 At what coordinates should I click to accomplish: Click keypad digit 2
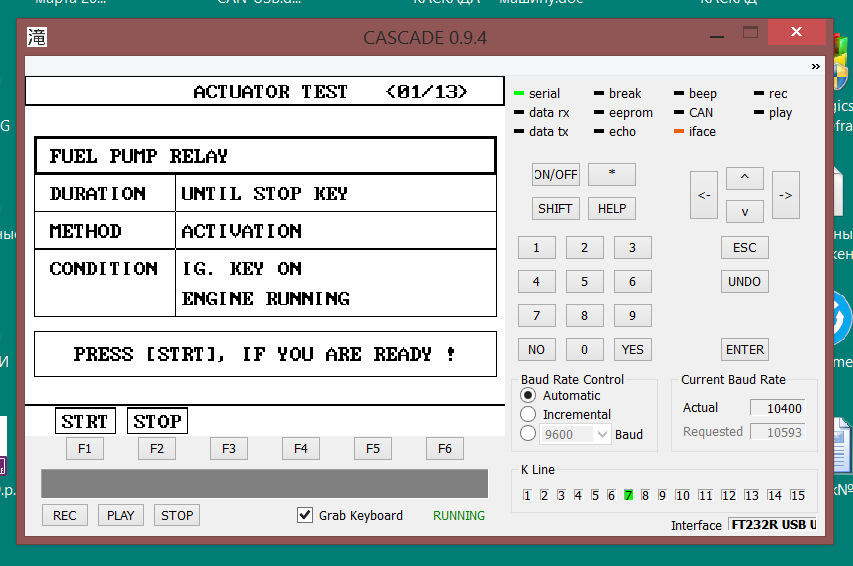click(x=584, y=248)
